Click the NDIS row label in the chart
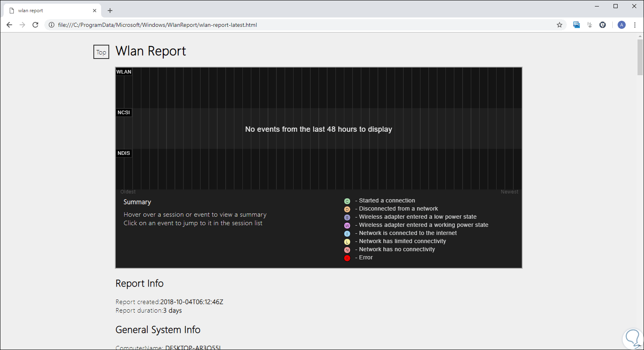This screenshot has height=350, width=644. (x=124, y=153)
